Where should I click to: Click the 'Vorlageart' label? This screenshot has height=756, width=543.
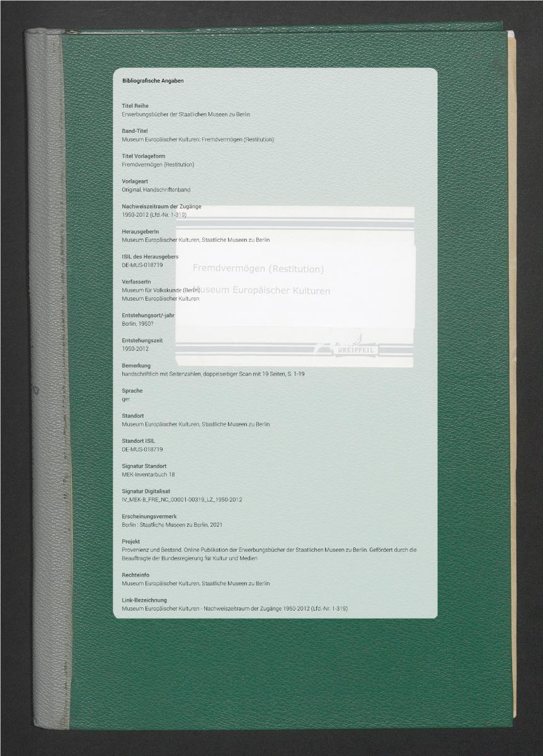(134, 181)
